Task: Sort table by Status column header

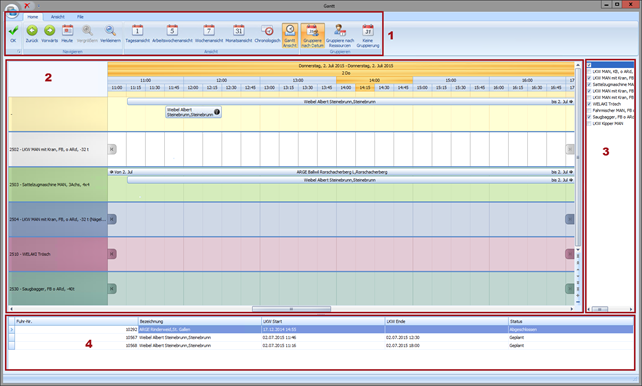Action: point(571,321)
